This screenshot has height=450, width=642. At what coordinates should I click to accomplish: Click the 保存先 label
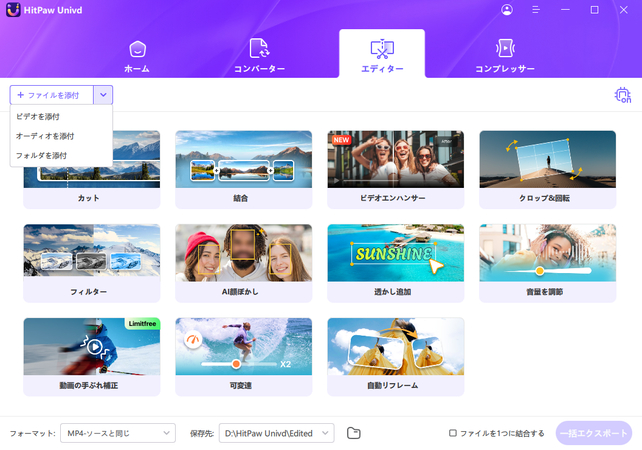click(x=202, y=433)
